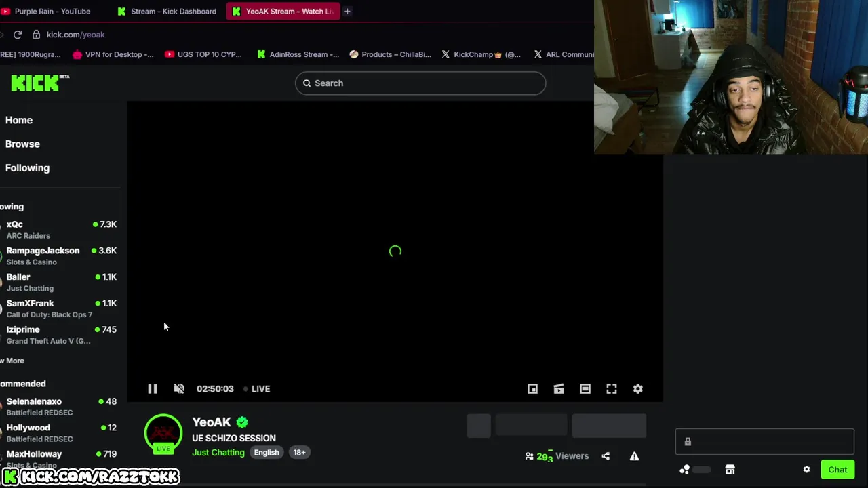The height and width of the screenshot is (488, 868).
Task: Open KickChamp X bookmark
Action: 481,54
